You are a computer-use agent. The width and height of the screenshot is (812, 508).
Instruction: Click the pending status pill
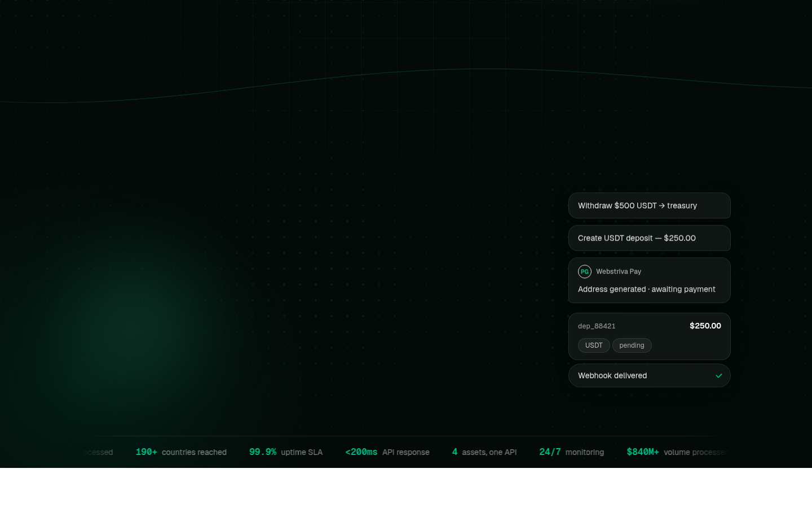coord(632,345)
